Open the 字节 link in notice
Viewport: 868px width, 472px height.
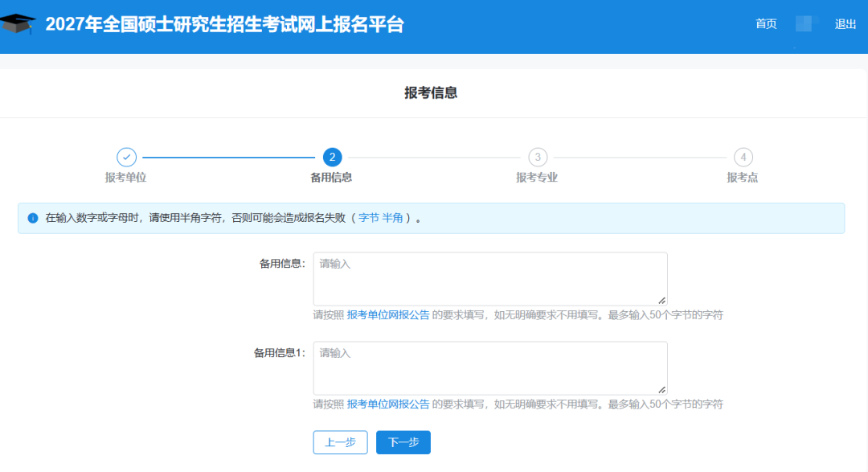[x=369, y=218]
